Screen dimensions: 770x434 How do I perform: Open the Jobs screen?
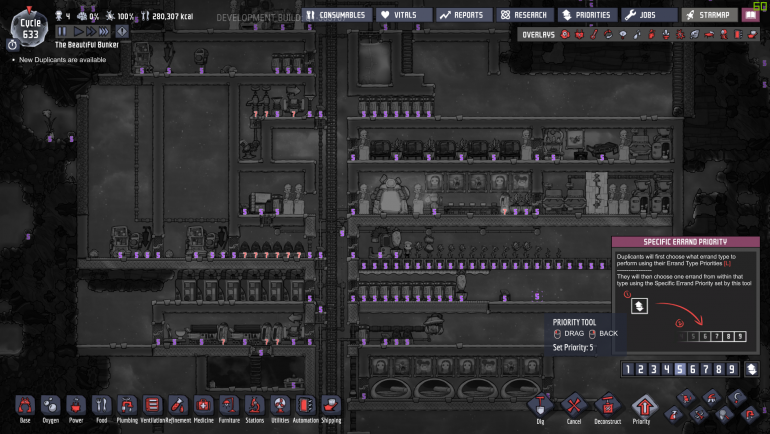(649, 15)
